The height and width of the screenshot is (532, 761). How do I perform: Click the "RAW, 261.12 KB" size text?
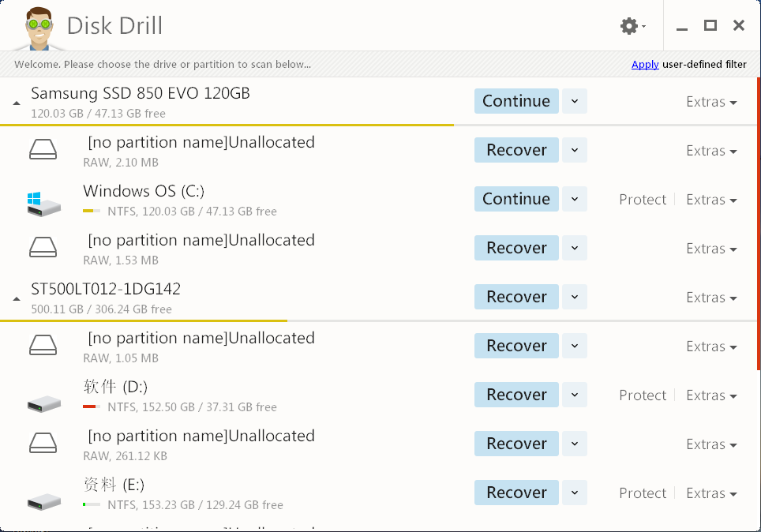[126, 456]
